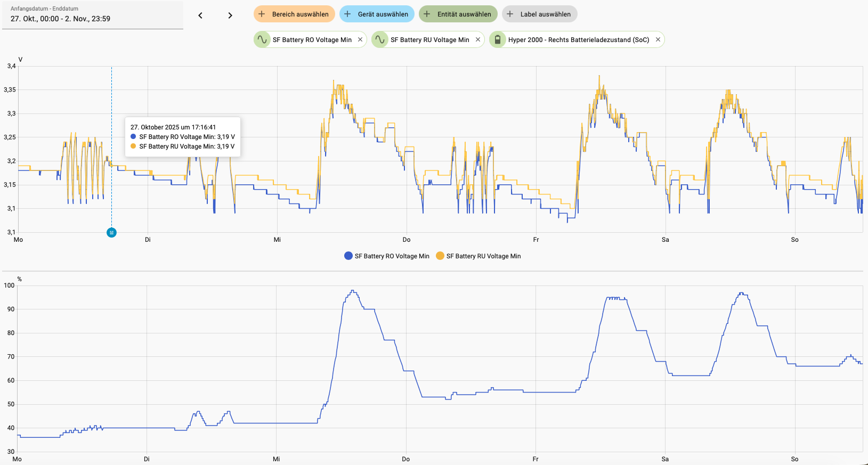The width and height of the screenshot is (868, 465).
Task: Click the blue marker on voltage chart axis
Action: 111,232
